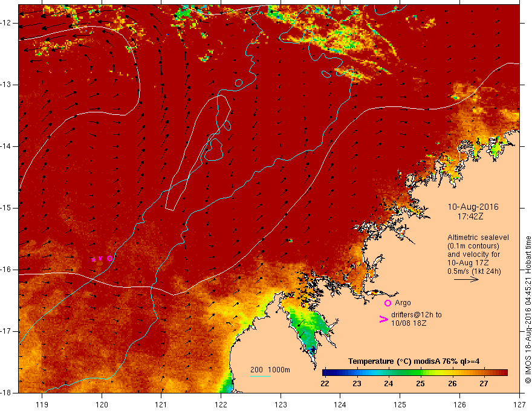The image size is (532, 411).
Task: Click the color bar tick label 23
Action: 357,384
